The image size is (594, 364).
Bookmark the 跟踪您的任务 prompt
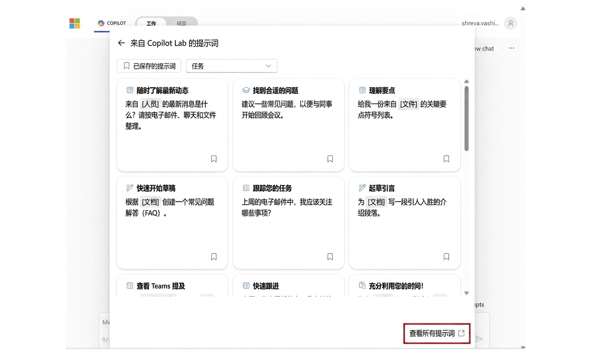(330, 257)
